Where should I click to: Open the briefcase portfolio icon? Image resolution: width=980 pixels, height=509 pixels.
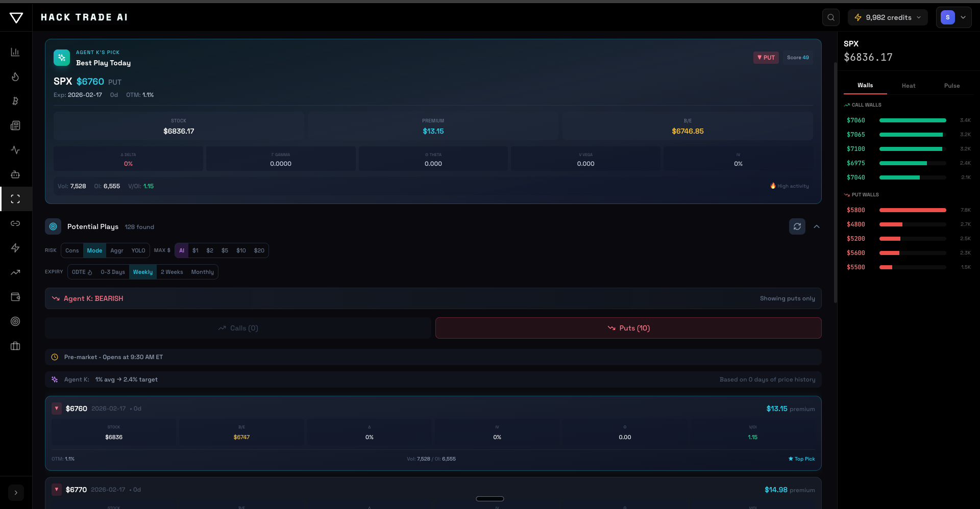coord(15,346)
